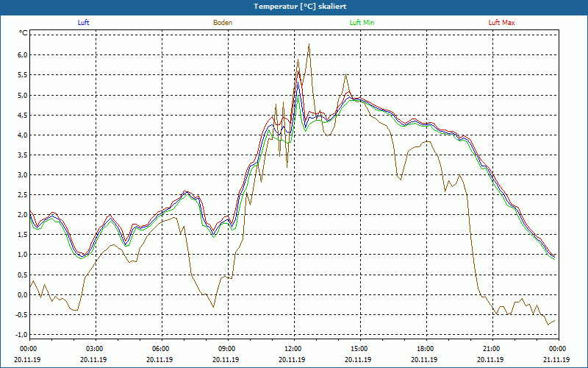588x368 pixels.
Task: Click the °C unit label on axis
Action: click(24, 33)
